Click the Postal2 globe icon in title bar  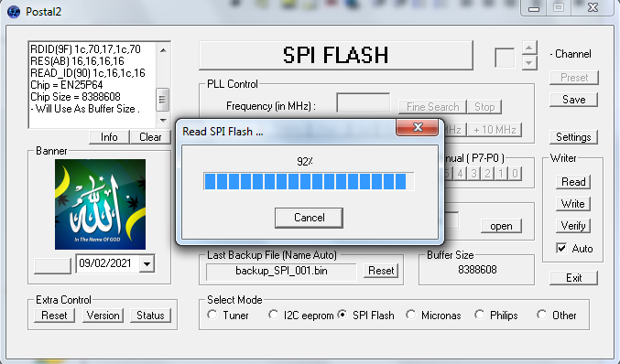point(13,12)
